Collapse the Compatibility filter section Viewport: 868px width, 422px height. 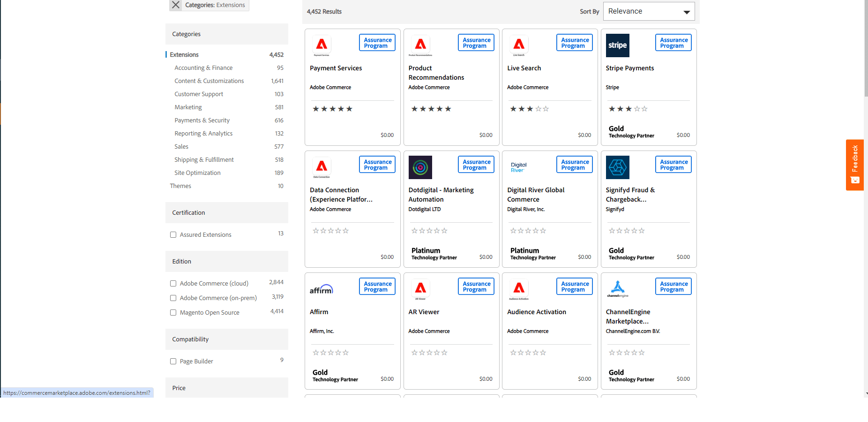(227, 339)
